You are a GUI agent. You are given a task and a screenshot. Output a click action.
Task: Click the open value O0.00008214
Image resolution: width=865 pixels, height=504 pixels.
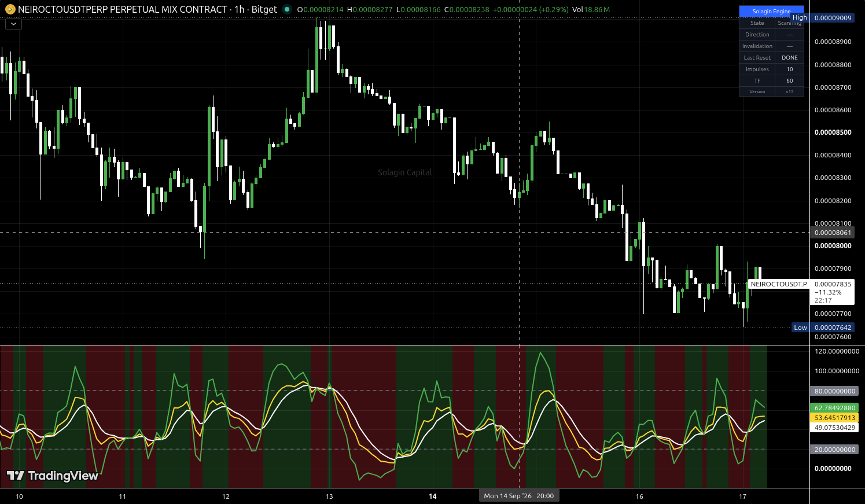point(320,10)
